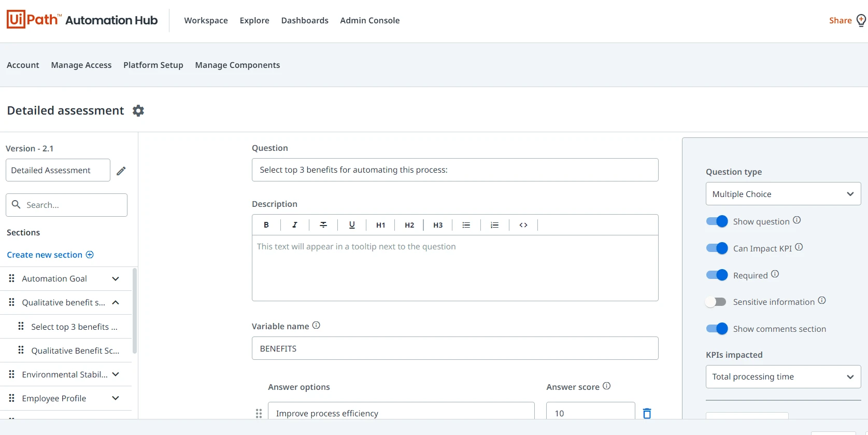Image resolution: width=868 pixels, height=435 pixels.
Task: Go to the Explore page
Action: (x=254, y=20)
